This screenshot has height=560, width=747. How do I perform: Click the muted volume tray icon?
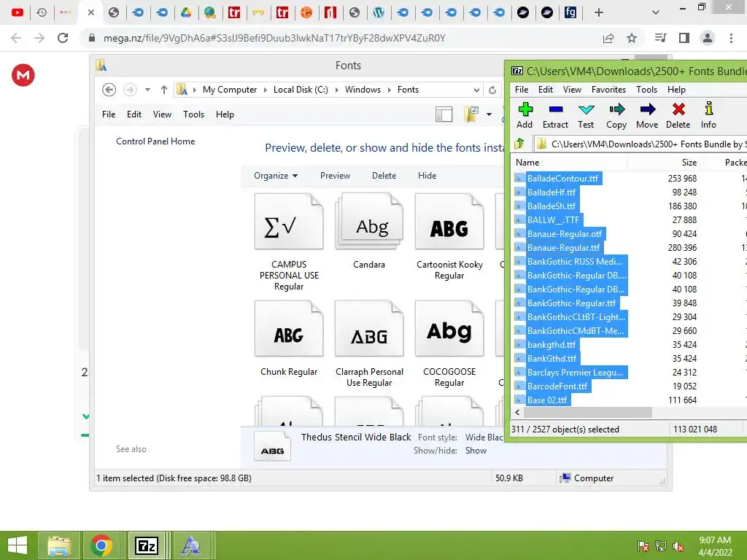[x=678, y=546]
